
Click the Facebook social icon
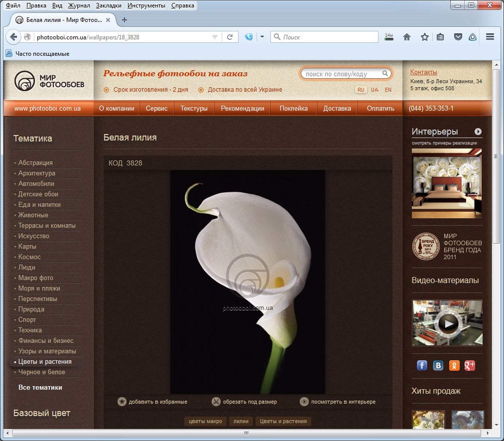(422, 366)
